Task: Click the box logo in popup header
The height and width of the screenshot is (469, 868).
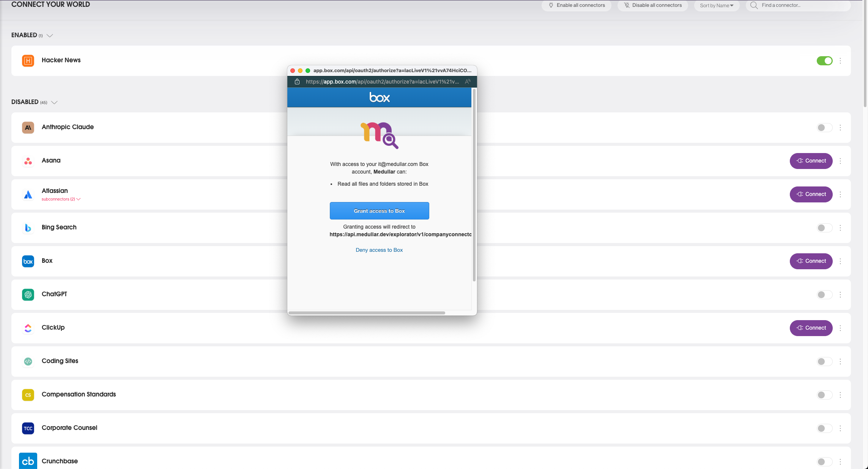Action: point(380,98)
